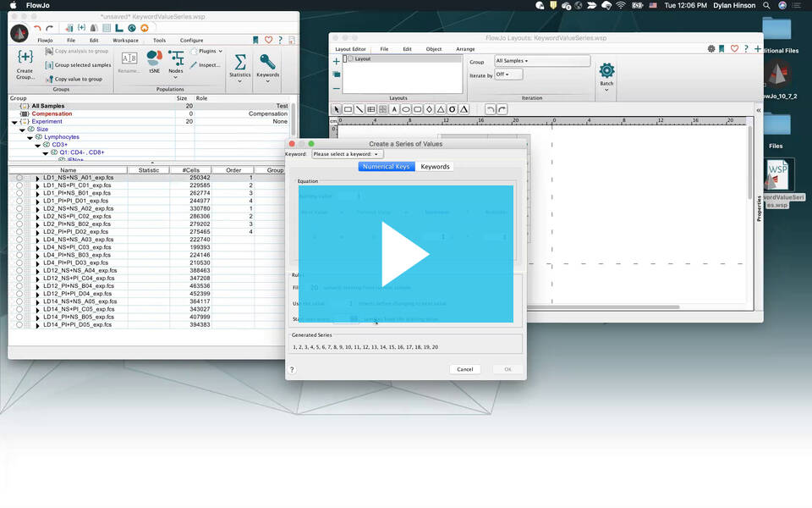This screenshot has width=812, height=508.
Task: Open the Object tab in the Layouts window
Action: click(434, 49)
